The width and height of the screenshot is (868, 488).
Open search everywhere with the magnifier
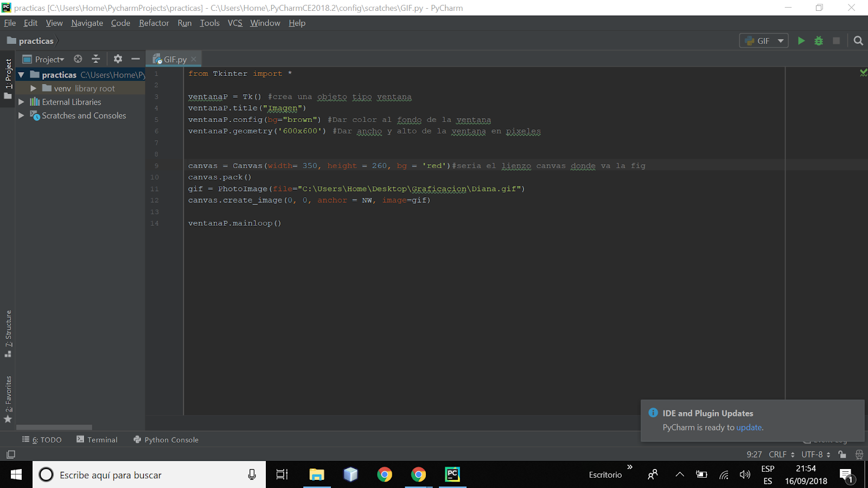858,40
